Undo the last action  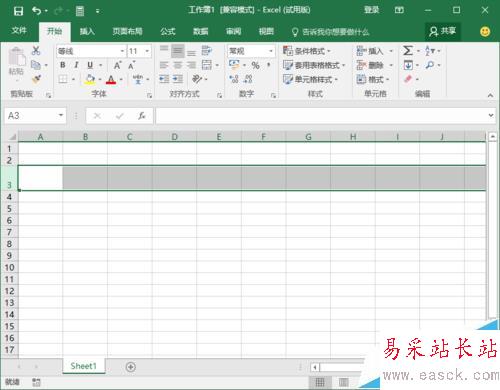tap(36, 11)
